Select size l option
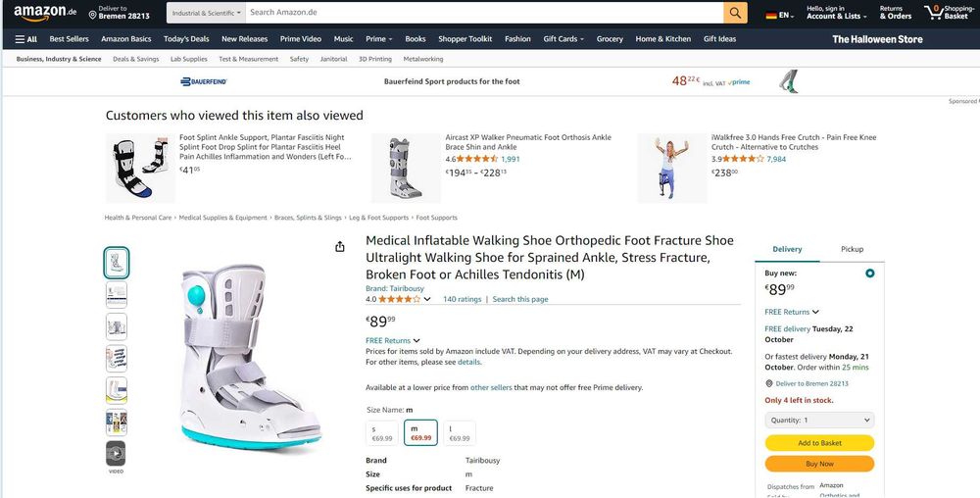 (x=460, y=433)
